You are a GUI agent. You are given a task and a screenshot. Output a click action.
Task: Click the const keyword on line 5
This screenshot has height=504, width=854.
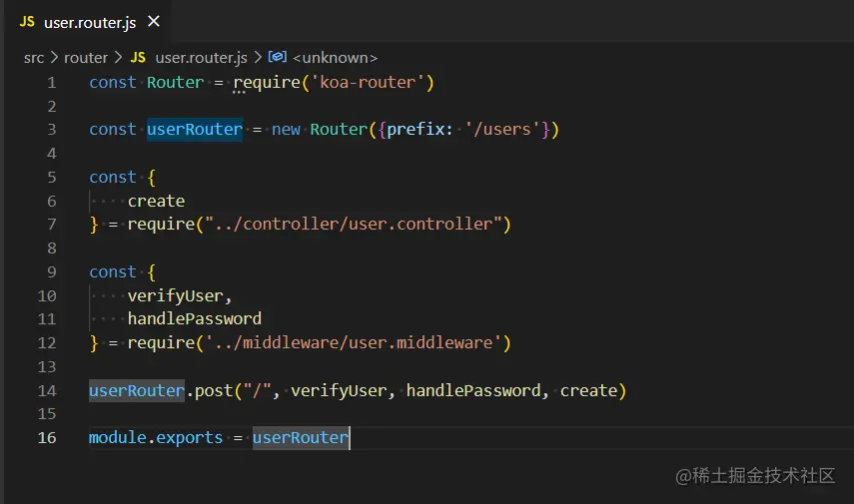pyautogui.click(x=113, y=178)
